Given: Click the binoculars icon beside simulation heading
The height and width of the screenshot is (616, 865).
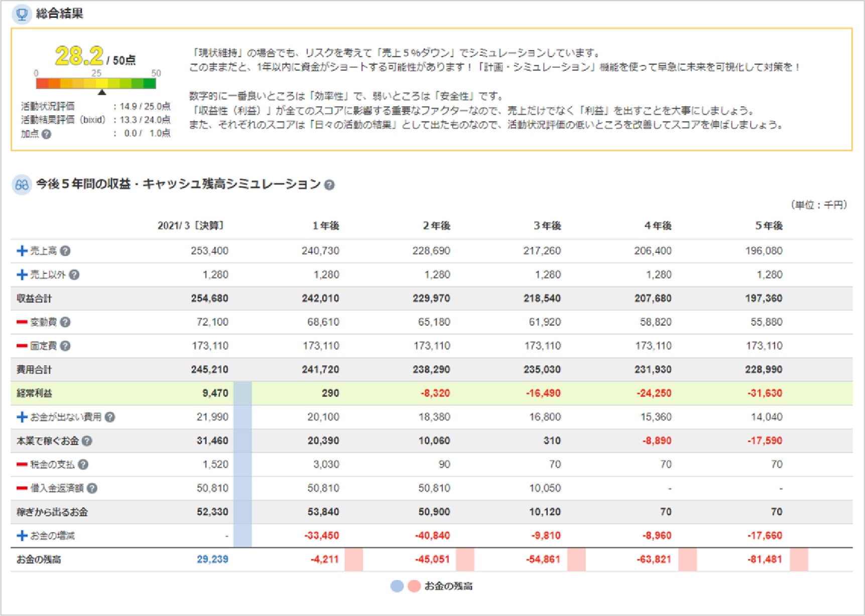Looking at the screenshot, I should pyautogui.click(x=22, y=185).
